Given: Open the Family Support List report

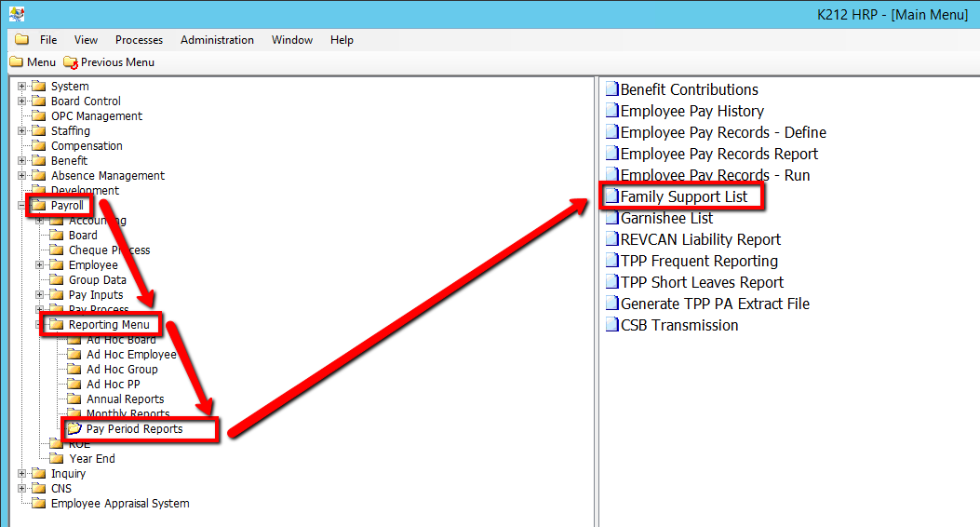Looking at the screenshot, I should [x=683, y=196].
